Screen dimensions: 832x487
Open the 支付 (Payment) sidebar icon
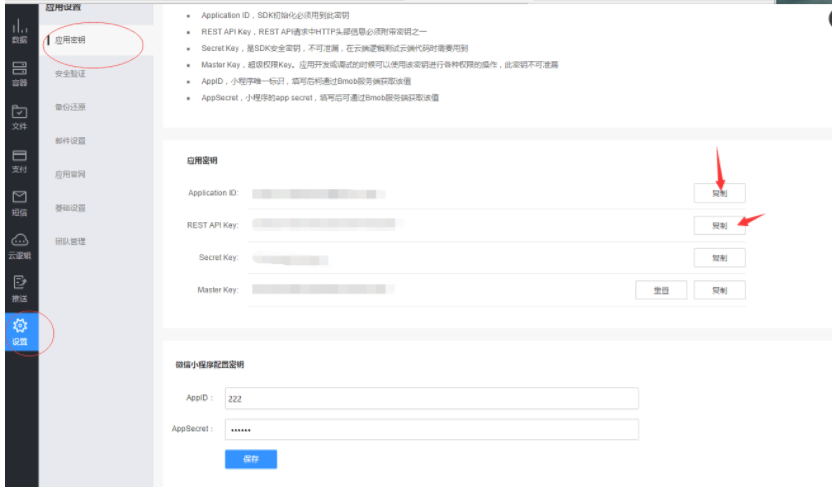tap(19, 160)
